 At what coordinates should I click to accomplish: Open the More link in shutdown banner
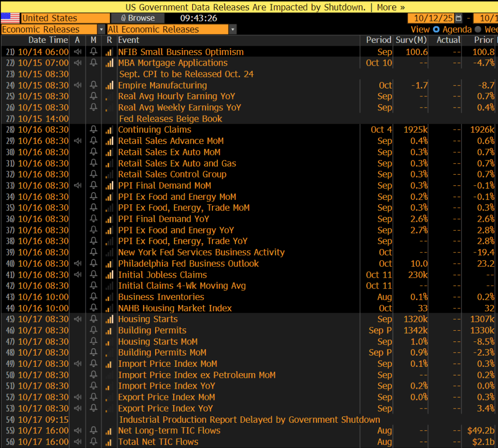tap(391, 7)
